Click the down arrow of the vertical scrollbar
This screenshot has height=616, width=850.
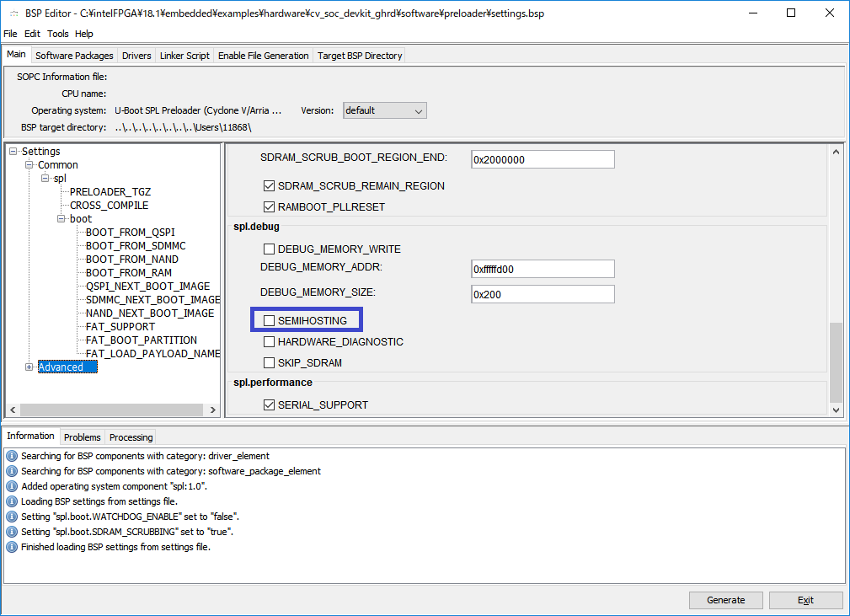(x=836, y=410)
